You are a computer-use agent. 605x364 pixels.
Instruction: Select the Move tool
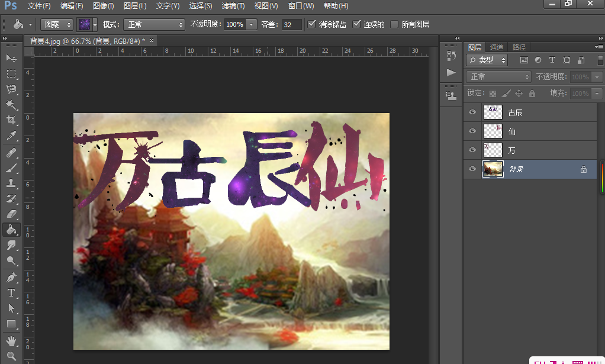pyautogui.click(x=11, y=58)
